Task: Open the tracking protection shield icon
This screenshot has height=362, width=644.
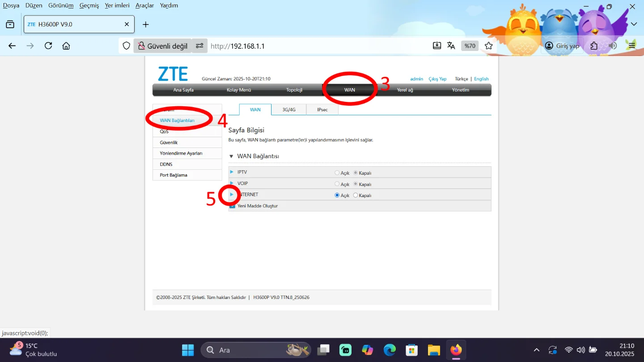Action: click(127, 46)
